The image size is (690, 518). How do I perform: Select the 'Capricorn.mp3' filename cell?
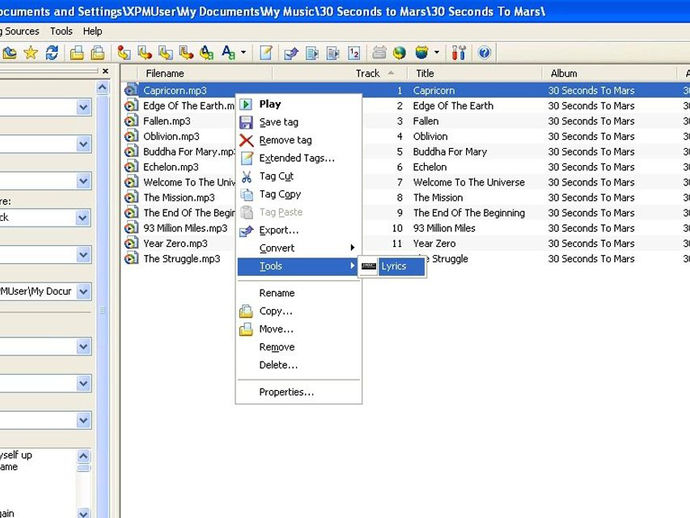coord(175,91)
